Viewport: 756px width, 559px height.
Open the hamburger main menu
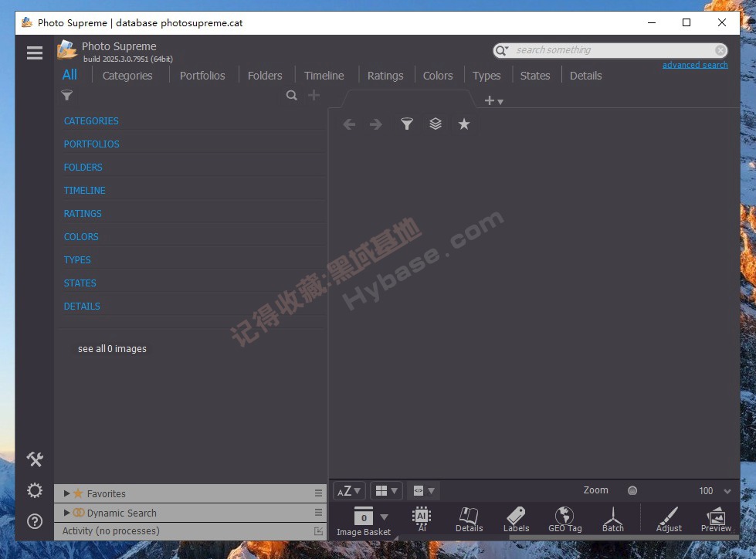pos(34,53)
